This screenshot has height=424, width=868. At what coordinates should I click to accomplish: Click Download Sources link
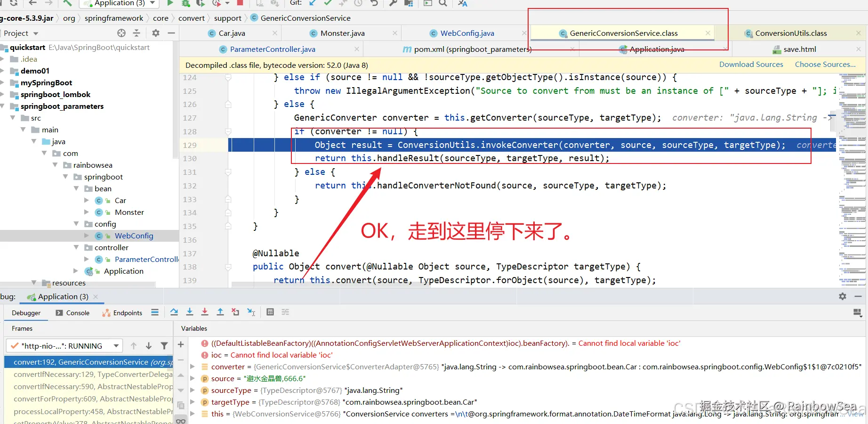[x=751, y=65]
